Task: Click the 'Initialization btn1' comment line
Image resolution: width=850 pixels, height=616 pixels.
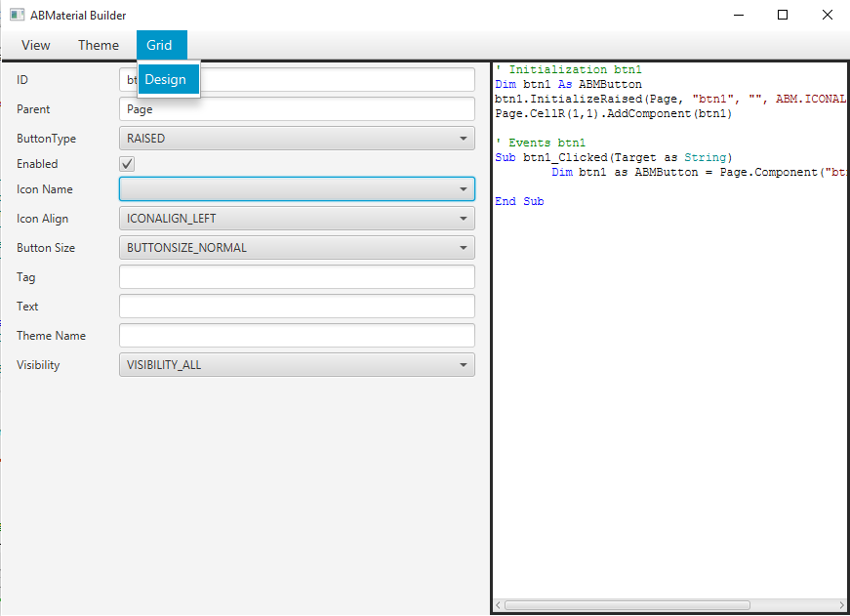Action: [x=569, y=69]
